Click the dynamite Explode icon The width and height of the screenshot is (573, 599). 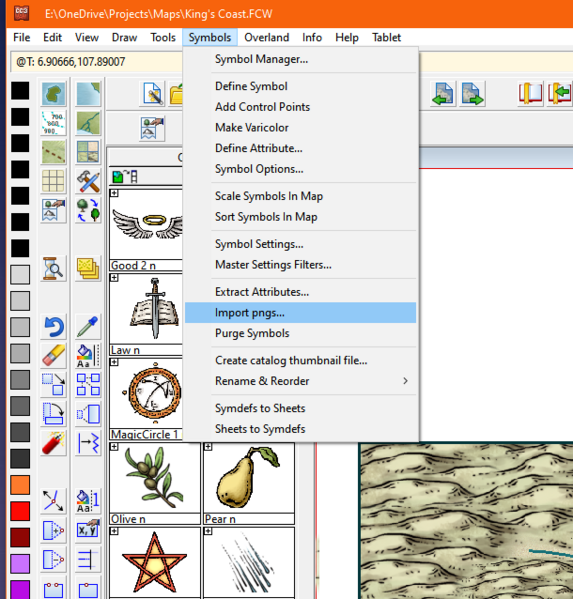click(53, 443)
